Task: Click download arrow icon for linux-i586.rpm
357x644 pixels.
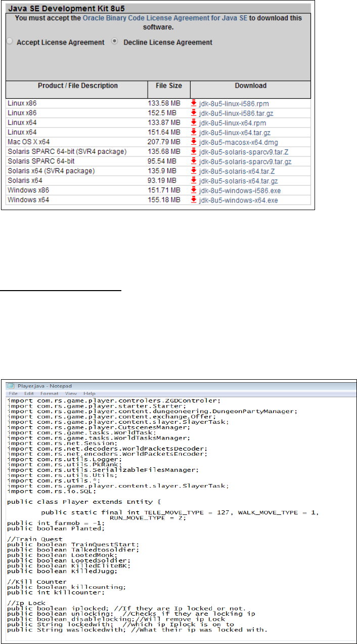Action: pos(194,103)
